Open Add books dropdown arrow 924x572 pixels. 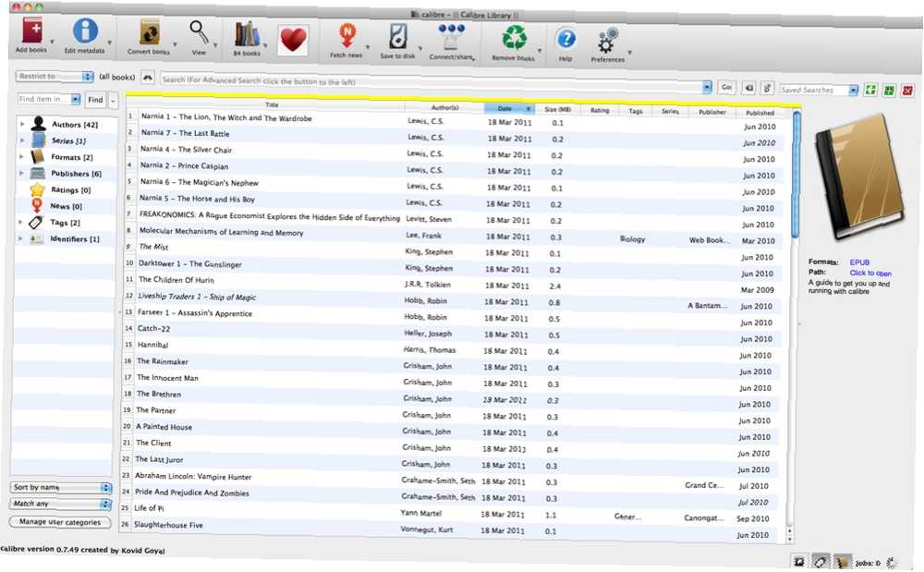(52, 42)
